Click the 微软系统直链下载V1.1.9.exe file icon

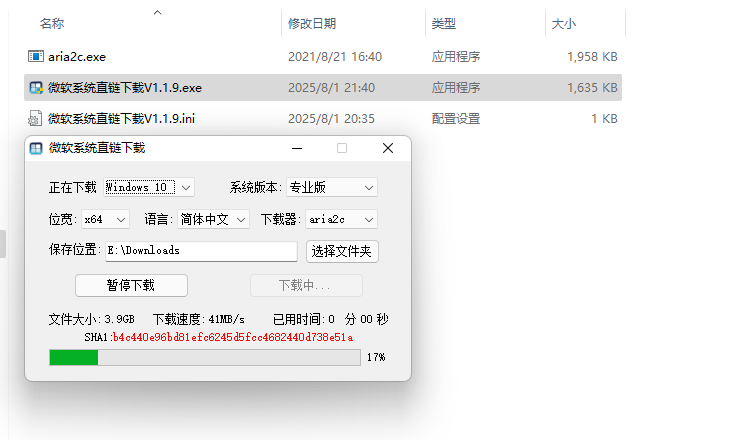click(36, 87)
